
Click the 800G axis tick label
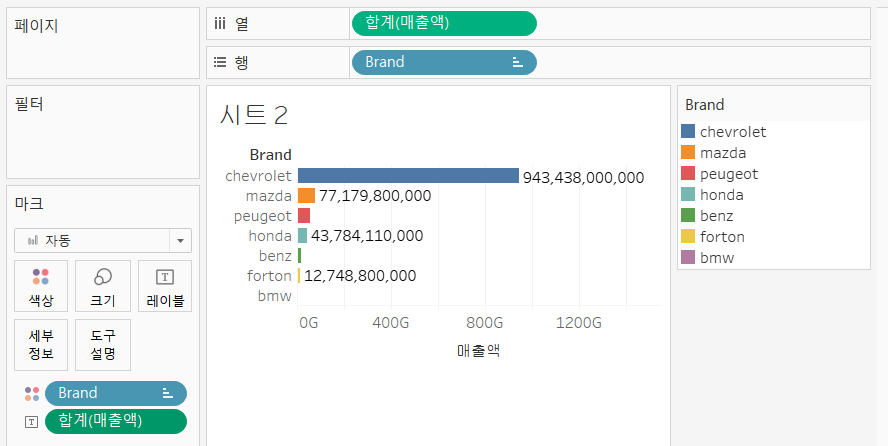click(485, 323)
